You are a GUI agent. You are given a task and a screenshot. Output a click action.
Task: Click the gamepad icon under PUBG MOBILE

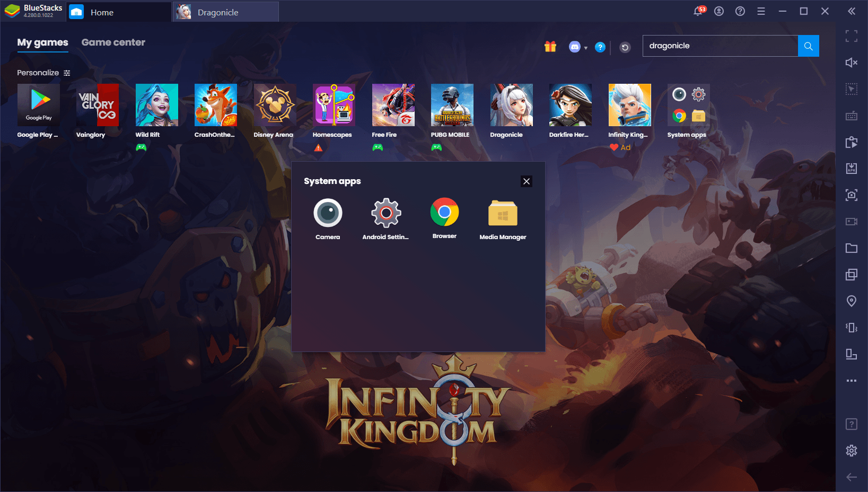pos(436,147)
